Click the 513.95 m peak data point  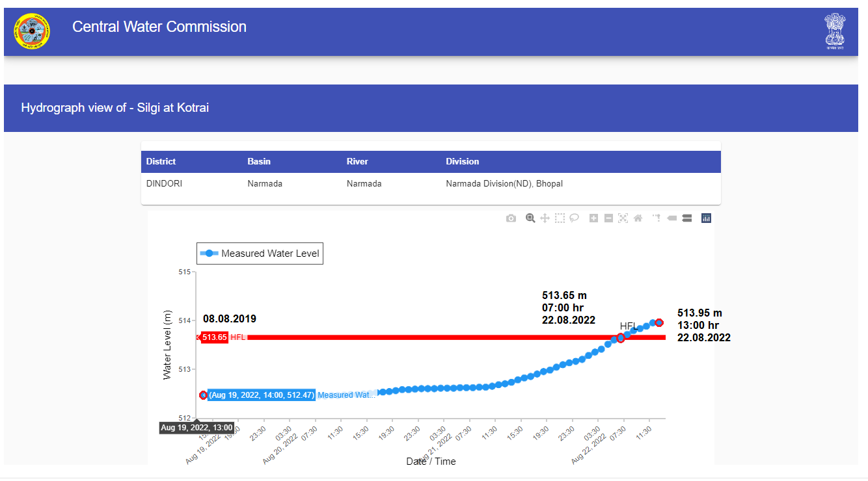pos(659,322)
